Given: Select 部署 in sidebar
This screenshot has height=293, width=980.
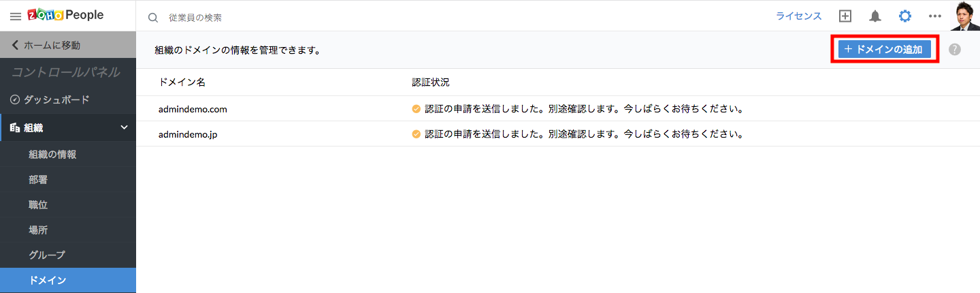Looking at the screenshot, I should [38, 180].
